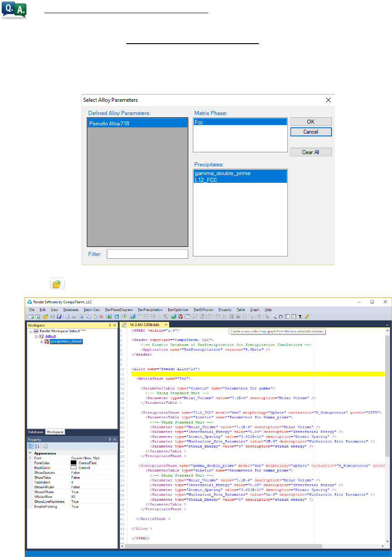Open the File menu
Screen dimensions: 392x557
point(32,310)
